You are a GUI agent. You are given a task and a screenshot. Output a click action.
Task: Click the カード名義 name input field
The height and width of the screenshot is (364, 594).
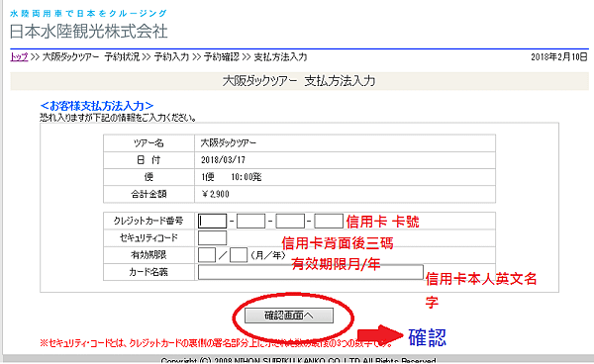coord(310,272)
